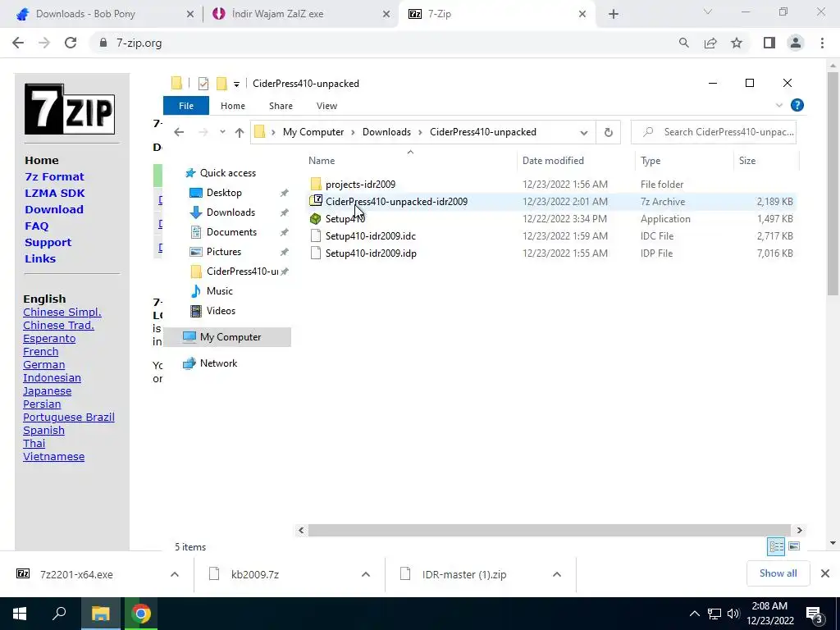This screenshot has width=840, height=630.
Task: Switch to Large icons view layout
Action: pos(794,546)
